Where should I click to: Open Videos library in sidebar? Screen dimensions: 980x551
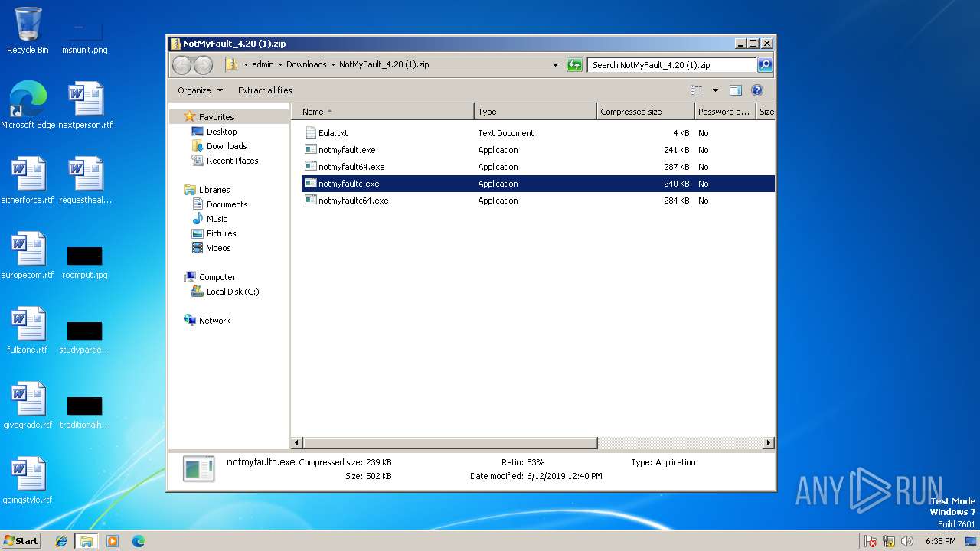218,248
